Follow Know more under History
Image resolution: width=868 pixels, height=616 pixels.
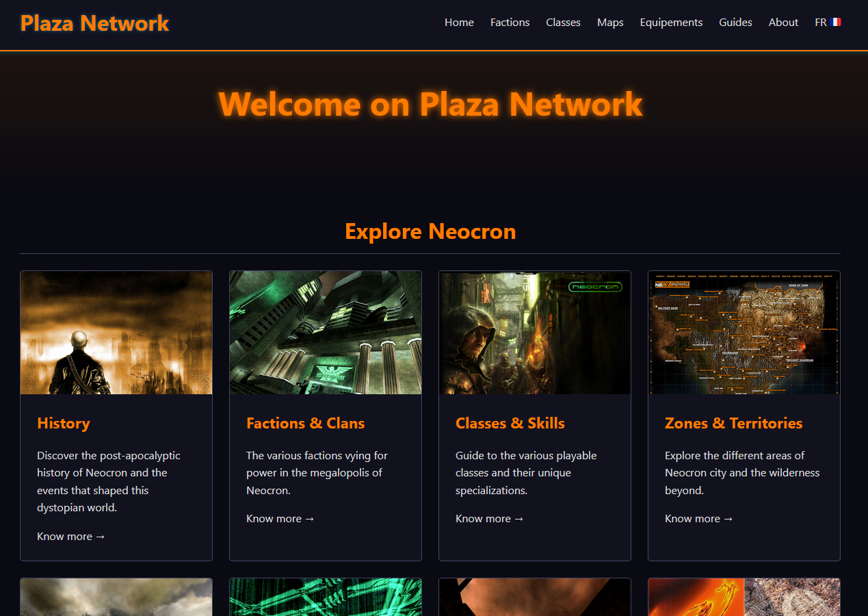(x=71, y=536)
